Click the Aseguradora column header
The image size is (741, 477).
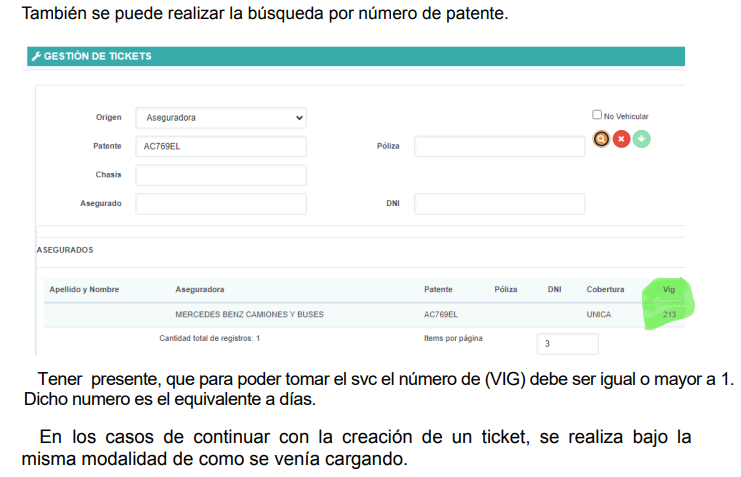click(x=200, y=289)
